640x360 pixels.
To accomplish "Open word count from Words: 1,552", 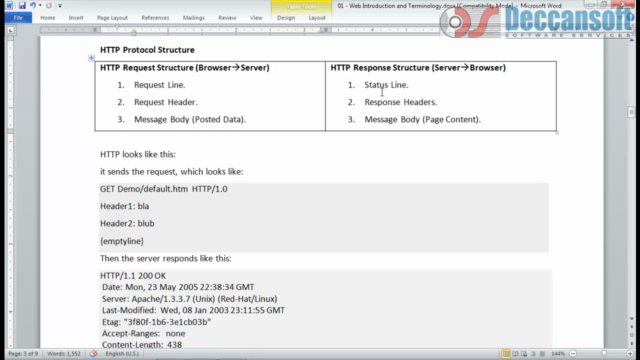I will 64,353.
